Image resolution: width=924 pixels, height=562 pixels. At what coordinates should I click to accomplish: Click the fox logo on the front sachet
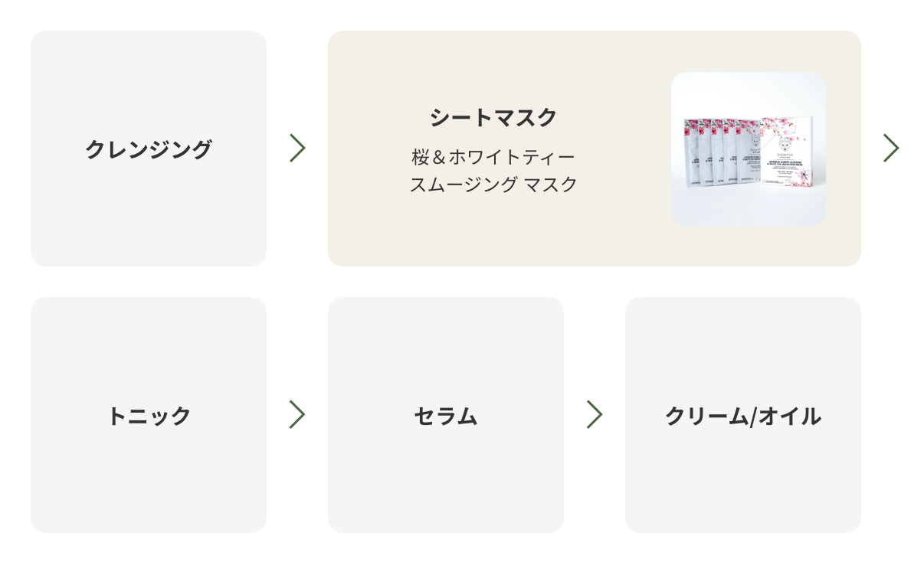(755, 140)
